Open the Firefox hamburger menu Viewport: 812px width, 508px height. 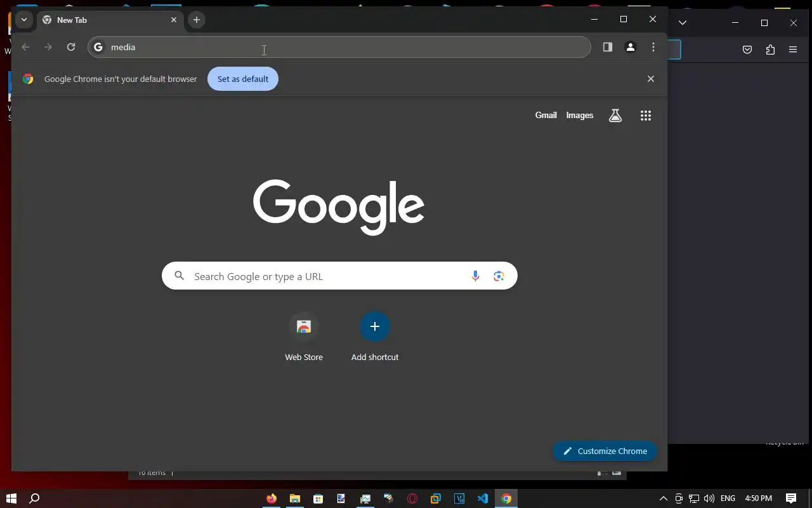click(793, 50)
